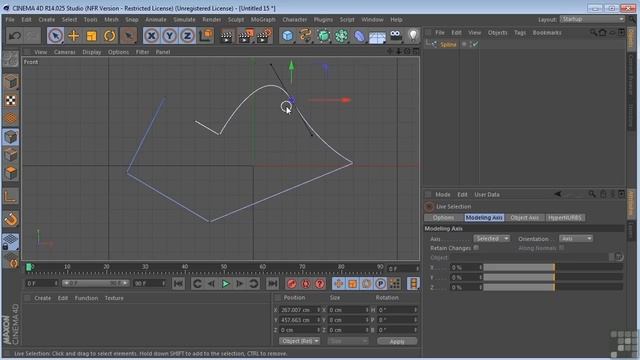Image resolution: width=640 pixels, height=360 pixels.
Task: Toggle X axis lock
Action: tap(151, 36)
